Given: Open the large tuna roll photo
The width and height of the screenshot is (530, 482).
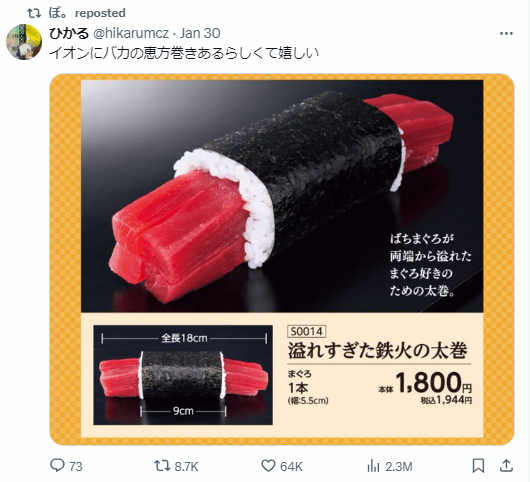Looking at the screenshot, I should (x=282, y=196).
